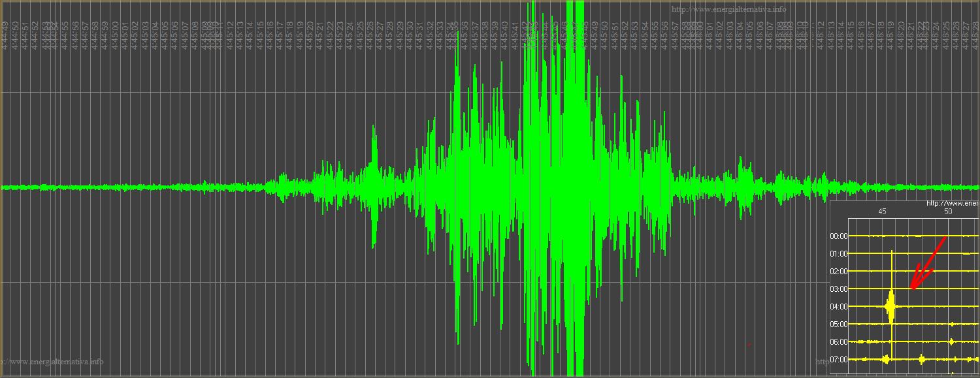Click the 4:45:30 time label

point(410,35)
